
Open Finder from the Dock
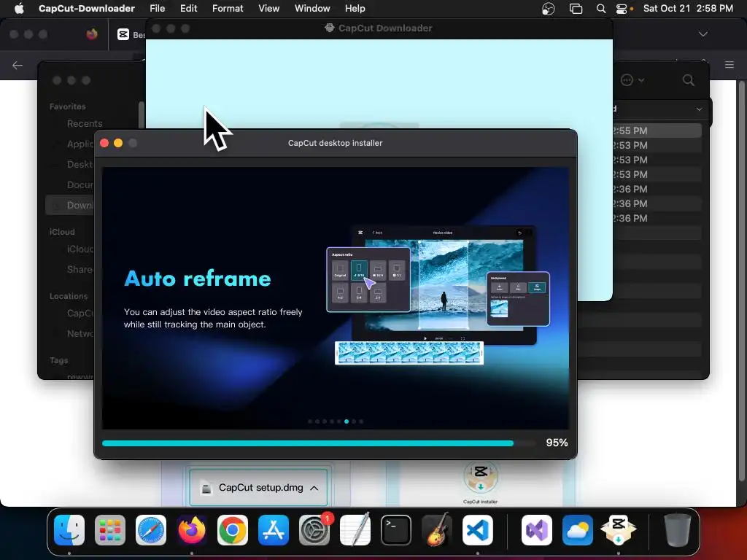coord(69,530)
